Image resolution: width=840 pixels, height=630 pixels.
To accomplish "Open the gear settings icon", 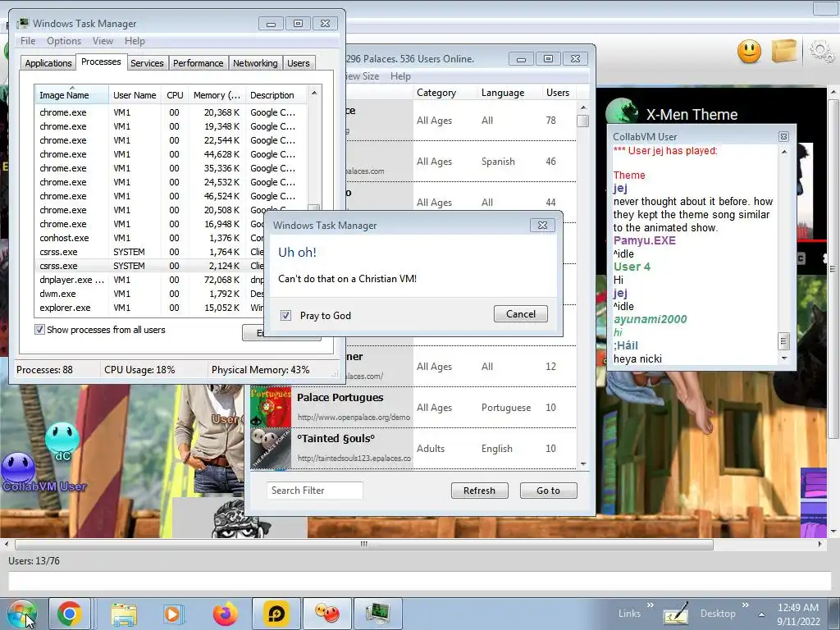I will (821, 52).
